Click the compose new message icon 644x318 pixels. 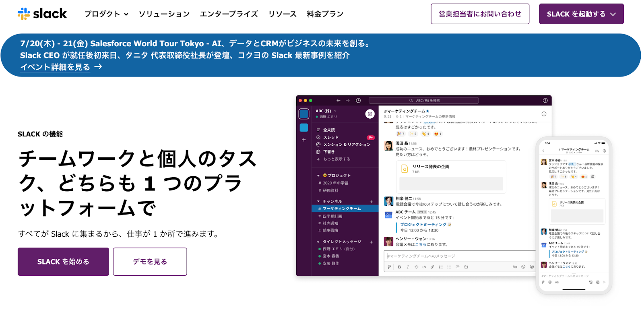click(x=370, y=114)
